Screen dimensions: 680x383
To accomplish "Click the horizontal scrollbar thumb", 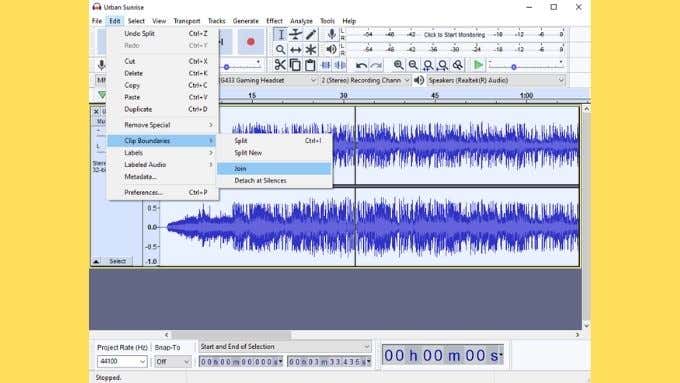I will tap(231, 335).
